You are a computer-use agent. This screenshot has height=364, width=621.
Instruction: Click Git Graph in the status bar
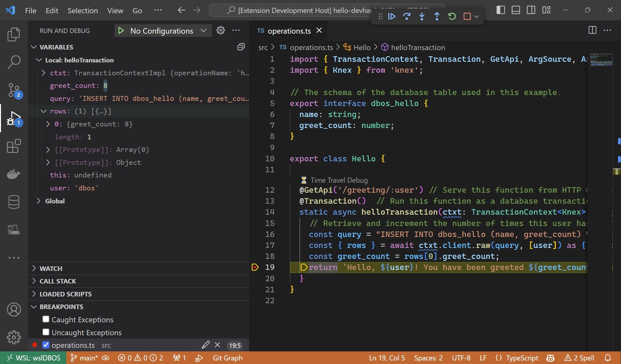pos(227,358)
